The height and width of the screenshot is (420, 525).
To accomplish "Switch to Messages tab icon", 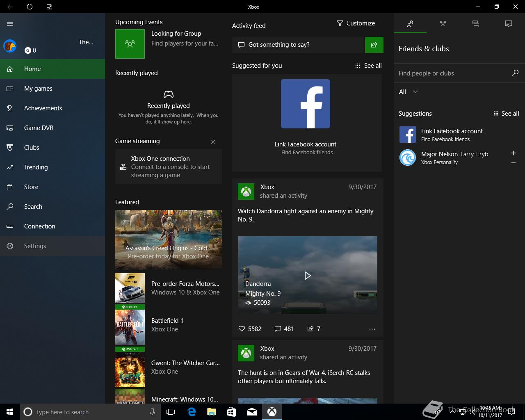I will 476,24.
